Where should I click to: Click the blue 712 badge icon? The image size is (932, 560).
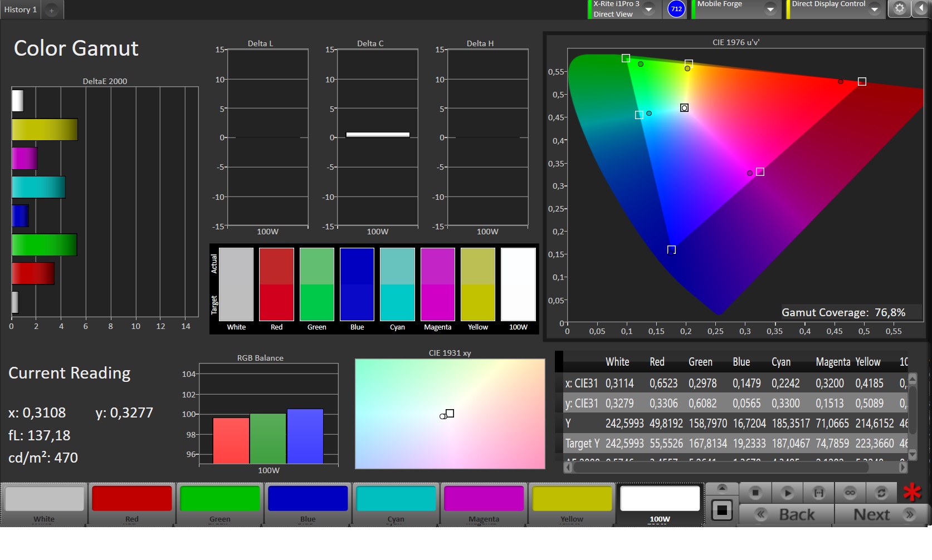[x=676, y=9]
